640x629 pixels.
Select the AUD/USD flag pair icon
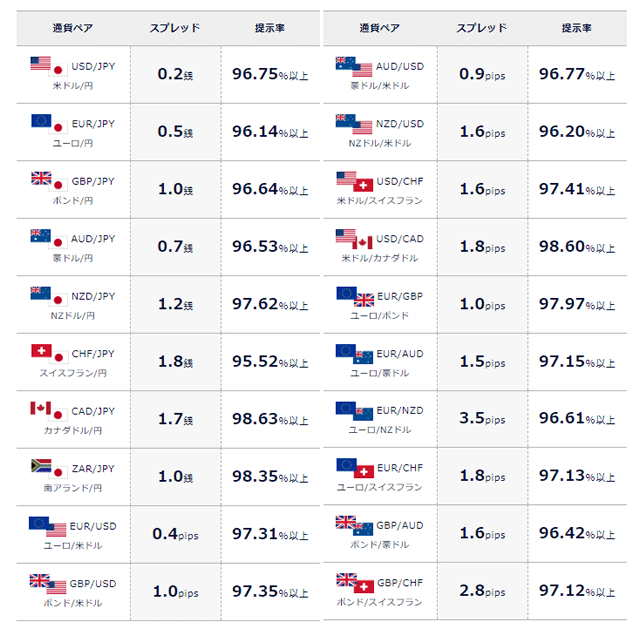click(x=354, y=67)
